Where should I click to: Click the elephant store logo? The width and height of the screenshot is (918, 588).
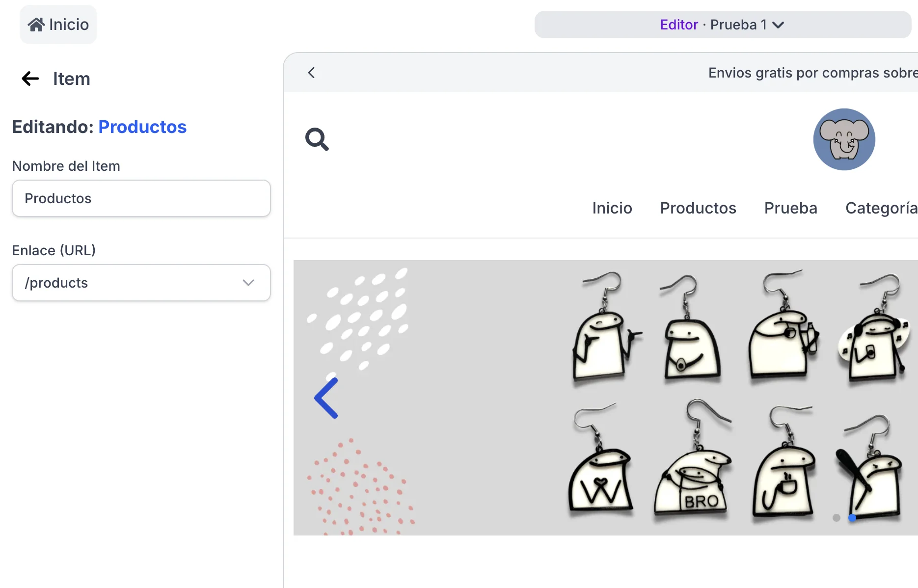coord(844,139)
